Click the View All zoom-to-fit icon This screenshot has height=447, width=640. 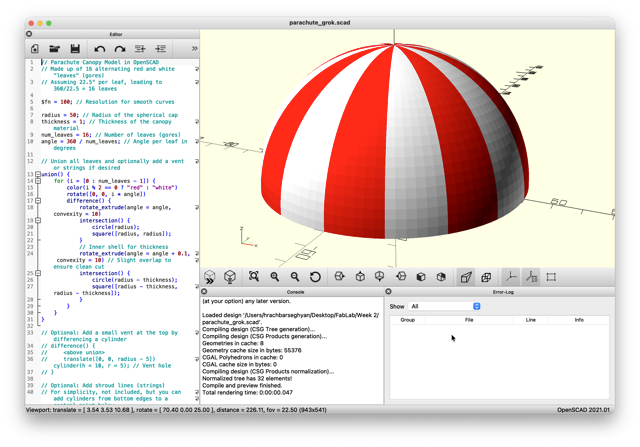pyautogui.click(x=254, y=277)
